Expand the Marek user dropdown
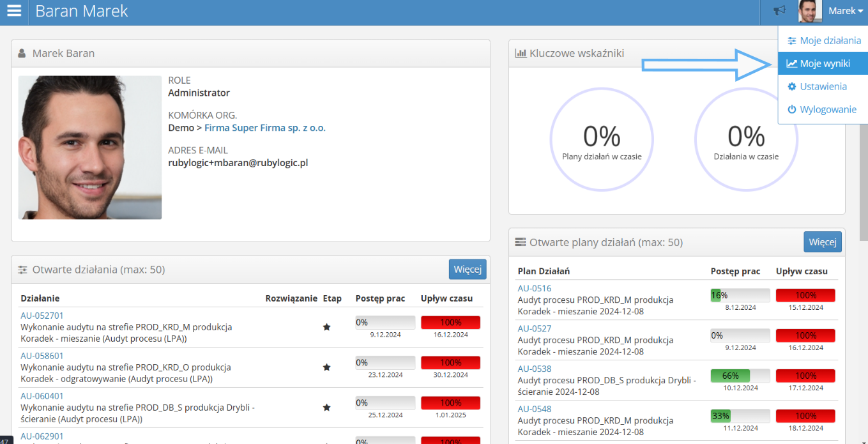This screenshot has height=444, width=868. (846, 11)
